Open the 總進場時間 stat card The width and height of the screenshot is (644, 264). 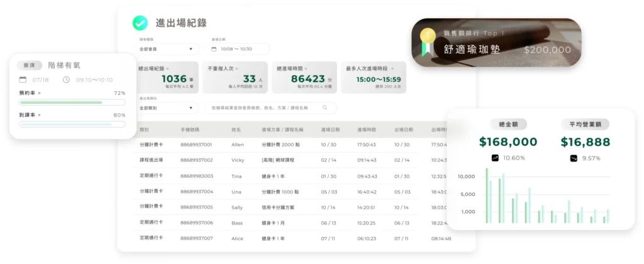pyautogui.click(x=304, y=77)
